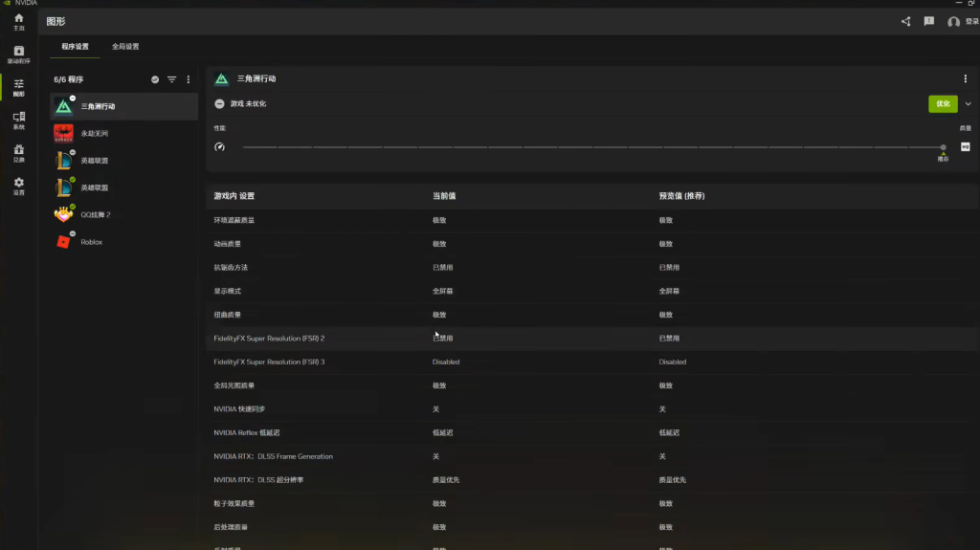Screen dimensions: 980x550
Task: Click the 6/6 程序 count label
Action: 68,79
